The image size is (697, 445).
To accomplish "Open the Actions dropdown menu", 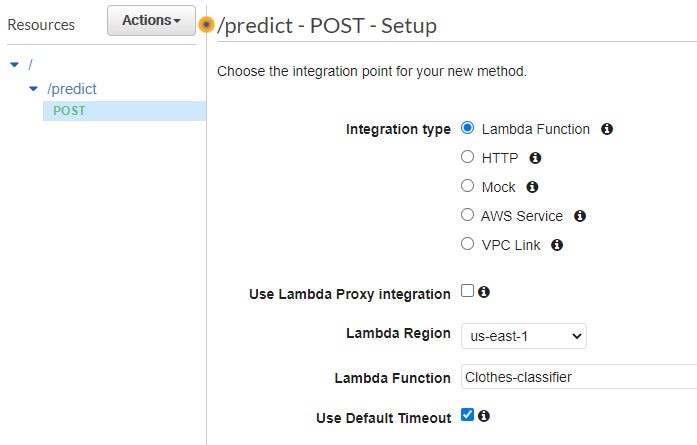I will coord(151,21).
